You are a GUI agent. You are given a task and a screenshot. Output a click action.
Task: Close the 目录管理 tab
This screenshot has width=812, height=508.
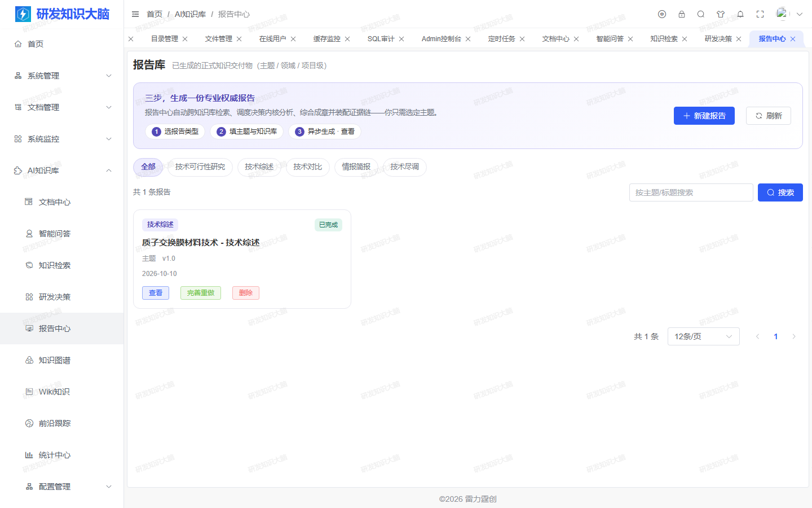(x=185, y=39)
